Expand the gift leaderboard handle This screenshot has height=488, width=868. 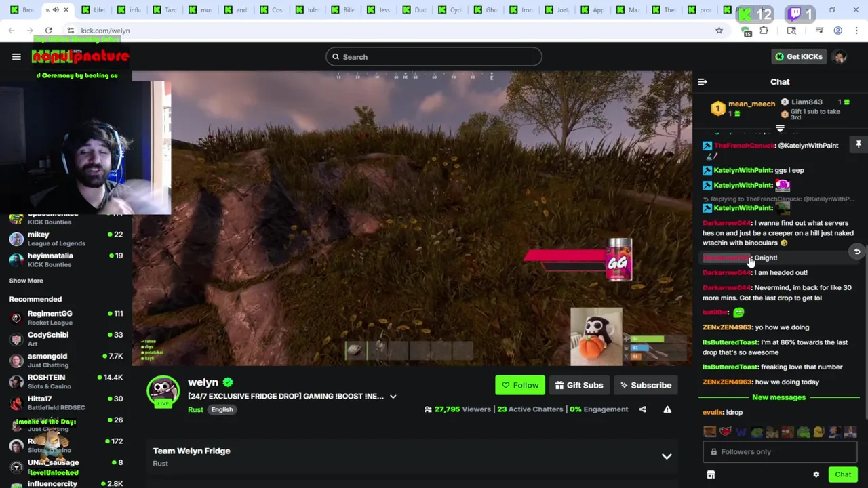pos(780,129)
